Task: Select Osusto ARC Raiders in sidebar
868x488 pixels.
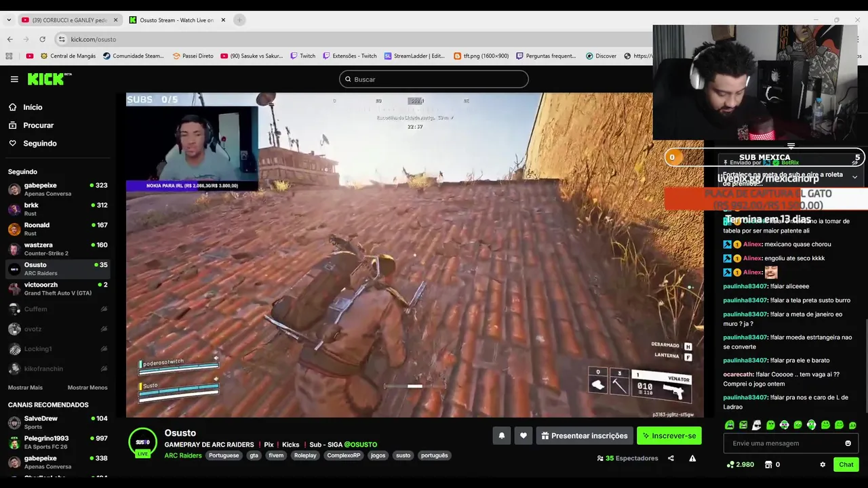Action: click(58, 268)
